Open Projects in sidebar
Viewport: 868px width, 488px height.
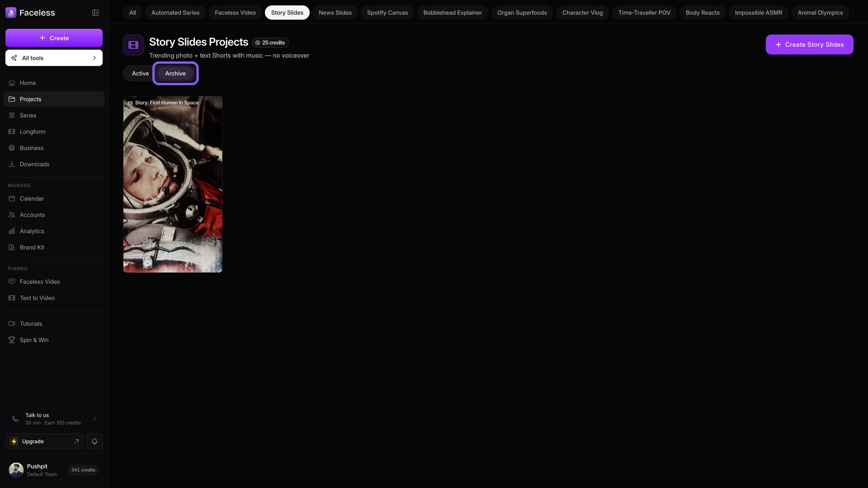pos(54,99)
